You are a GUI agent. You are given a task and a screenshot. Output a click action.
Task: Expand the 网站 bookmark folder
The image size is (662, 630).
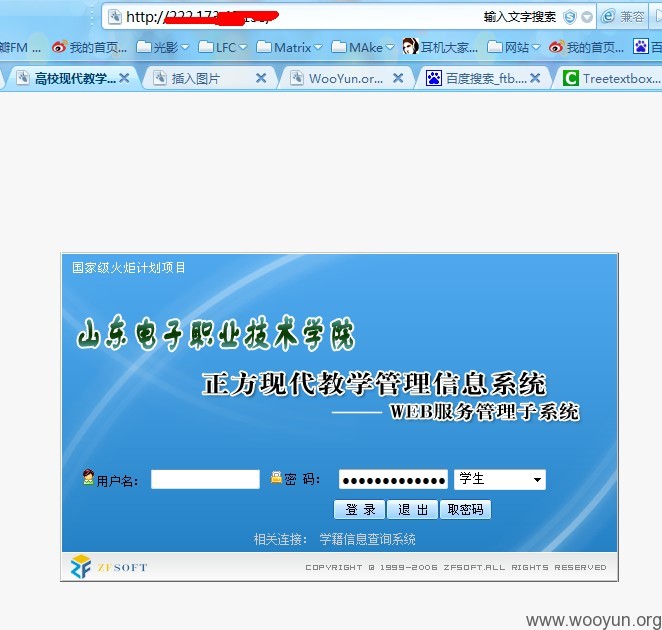[514, 47]
